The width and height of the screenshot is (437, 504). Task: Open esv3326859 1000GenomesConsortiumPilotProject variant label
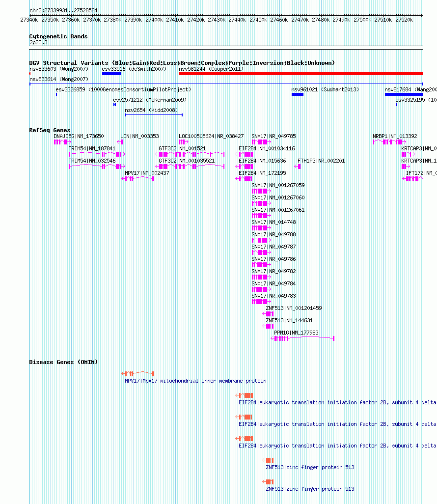[x=123, y=89]
